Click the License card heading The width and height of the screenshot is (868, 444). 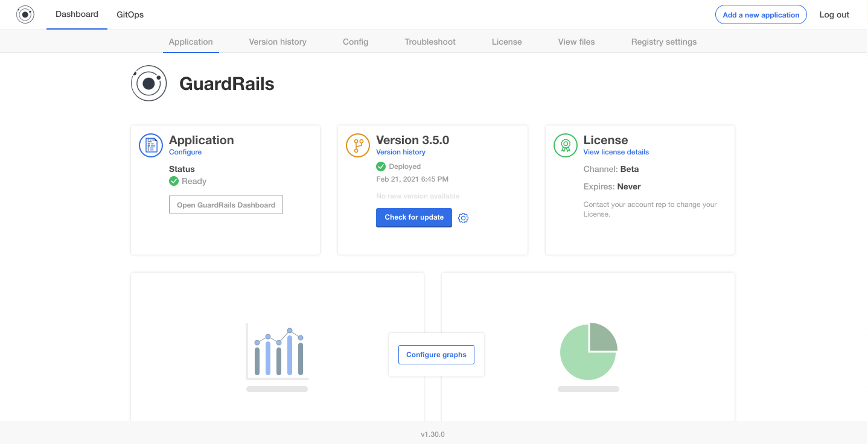[x=605, y=140]
